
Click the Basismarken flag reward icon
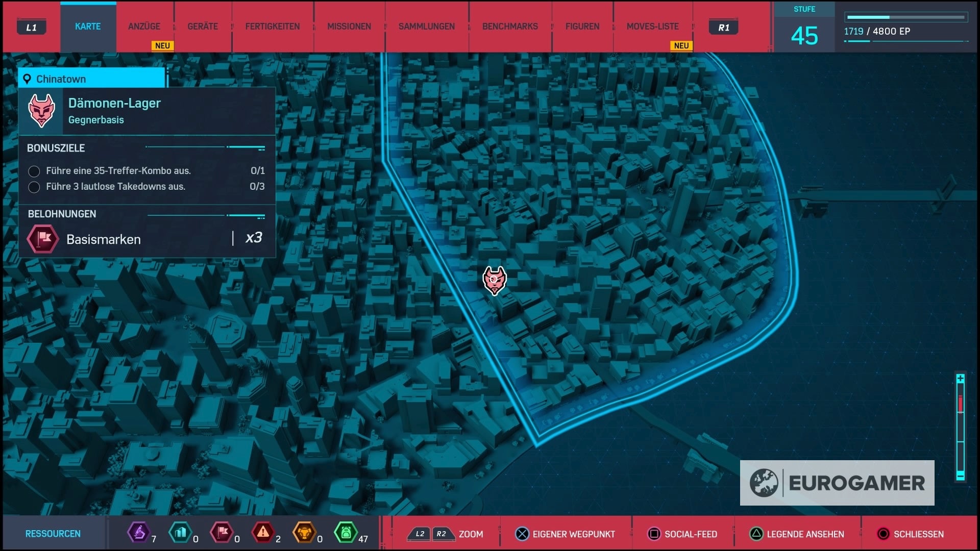pos(43,239)
